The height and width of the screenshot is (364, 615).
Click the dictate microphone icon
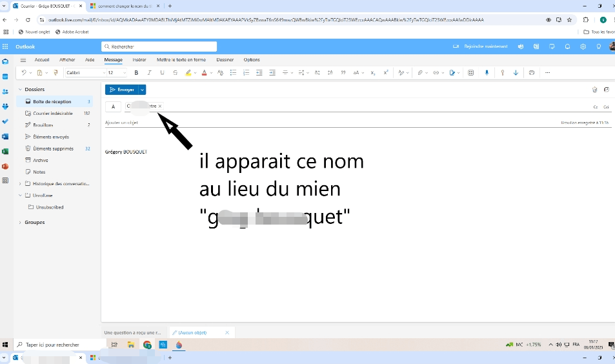487,72
